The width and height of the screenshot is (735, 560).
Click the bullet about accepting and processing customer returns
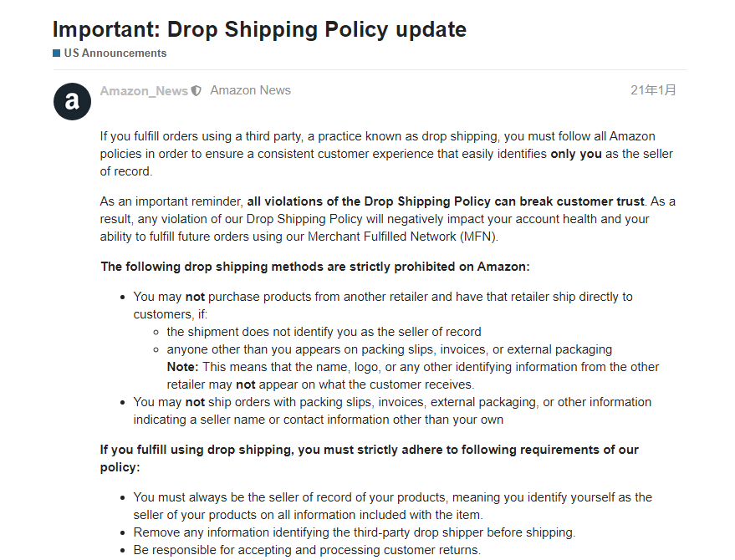(307, 550)
